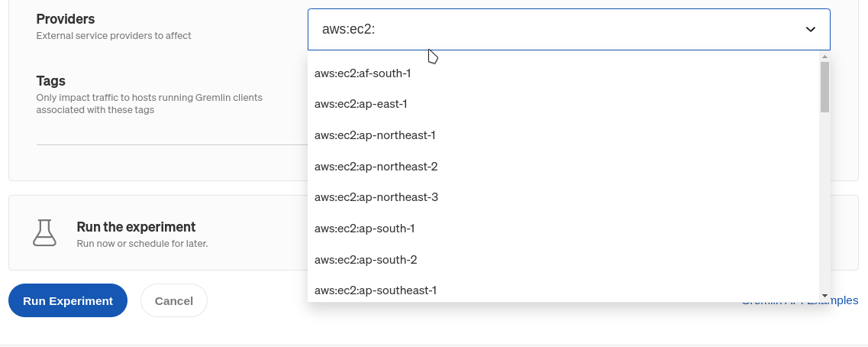
Task: Click the Tags section heading
Action: [x=51, y=81]
